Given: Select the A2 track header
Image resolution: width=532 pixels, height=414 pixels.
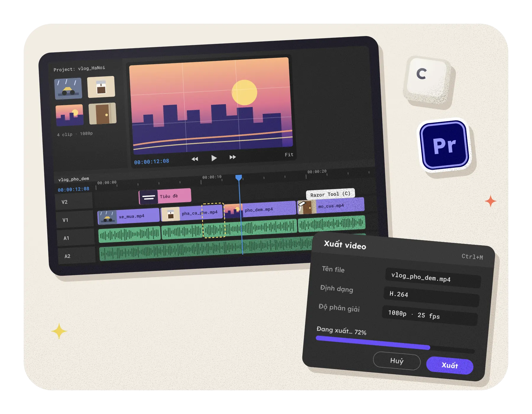Looking at the screenshot, I should [x=77, y=255].
